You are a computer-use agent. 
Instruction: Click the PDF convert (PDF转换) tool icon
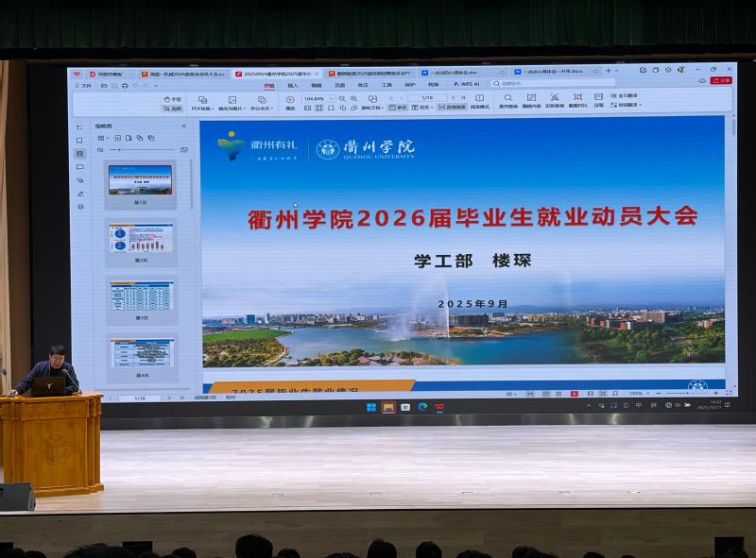coord(202,100)
